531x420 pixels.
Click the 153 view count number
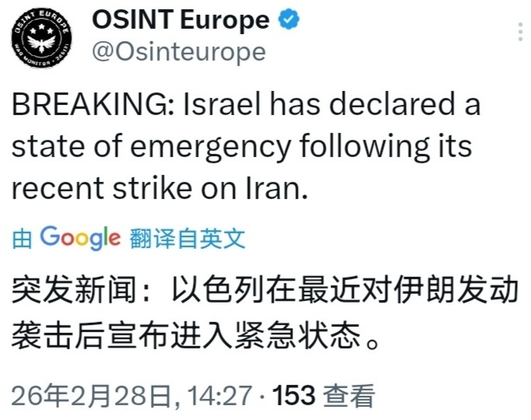tap(295, 397)
